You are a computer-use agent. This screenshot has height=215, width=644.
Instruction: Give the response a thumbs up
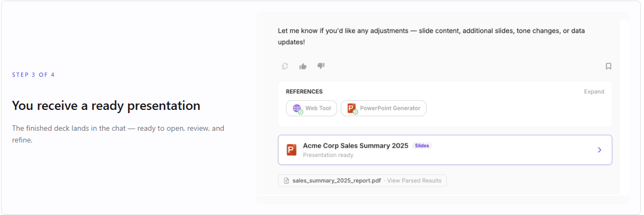click(303, 66)
